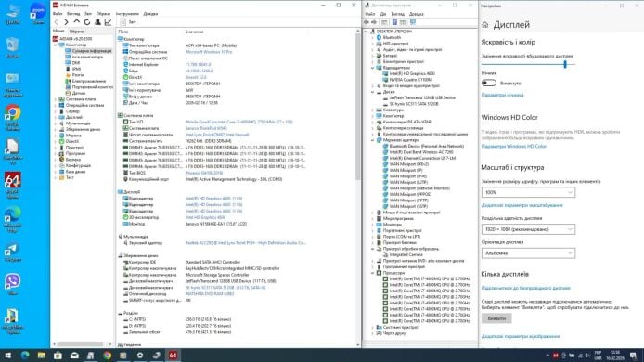This screenshot has height=362, width=644.
Task: Click Device Manager back arrow toolbar icon
Action: pos(367,22)
